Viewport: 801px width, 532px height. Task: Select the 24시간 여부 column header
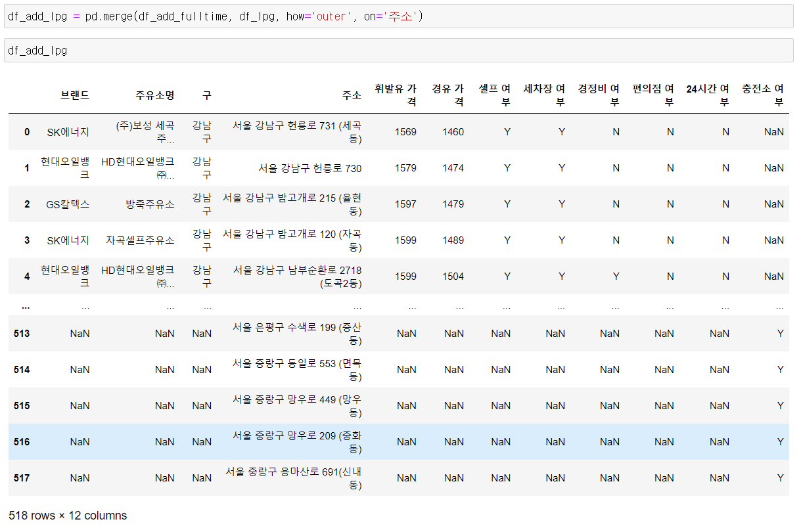[708, 95]
